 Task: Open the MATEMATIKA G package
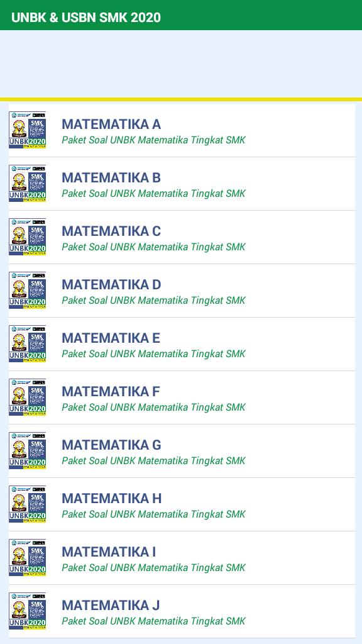(182, 450)
